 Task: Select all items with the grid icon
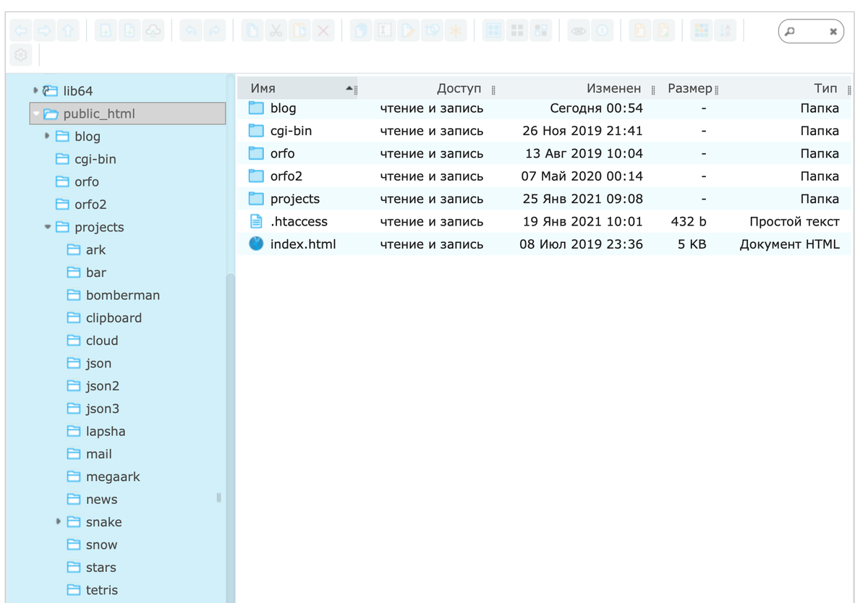pos(493,31)
